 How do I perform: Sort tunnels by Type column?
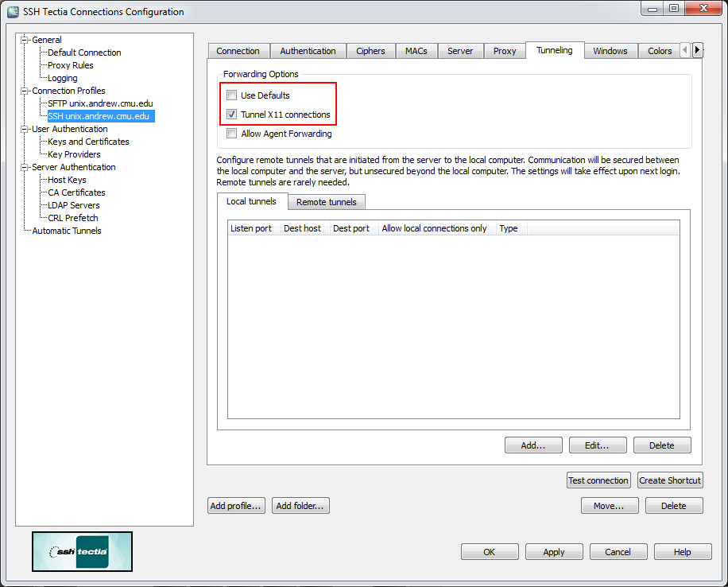[512, 228]
